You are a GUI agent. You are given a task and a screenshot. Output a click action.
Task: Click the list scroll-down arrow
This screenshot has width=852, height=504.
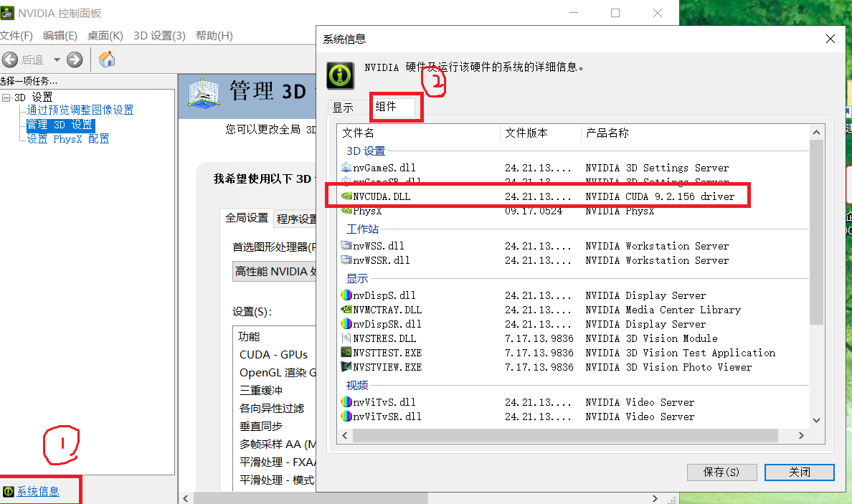(x=816, y=420)
